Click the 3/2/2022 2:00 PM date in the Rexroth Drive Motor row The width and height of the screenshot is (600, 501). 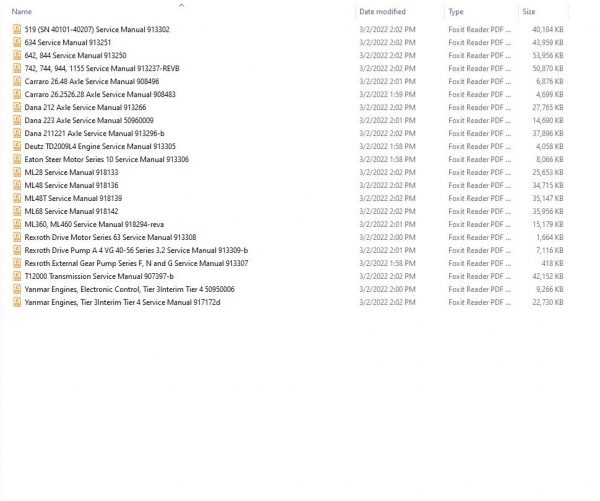tap(387, 238)
